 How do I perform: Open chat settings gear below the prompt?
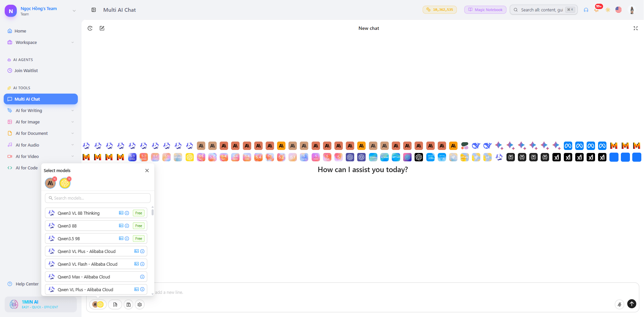(140, 304)
